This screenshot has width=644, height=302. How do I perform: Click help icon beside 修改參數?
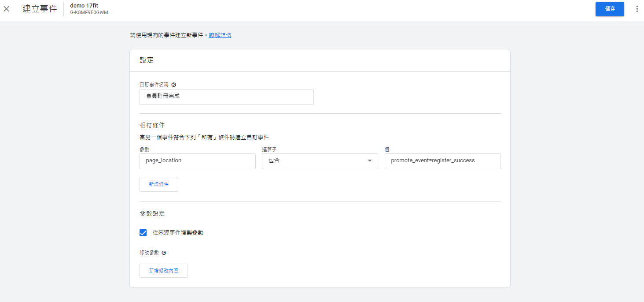coord(164,253)
